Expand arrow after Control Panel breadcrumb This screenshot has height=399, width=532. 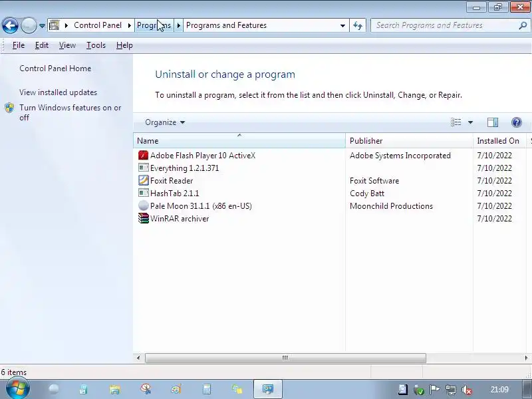click(129, 25)
